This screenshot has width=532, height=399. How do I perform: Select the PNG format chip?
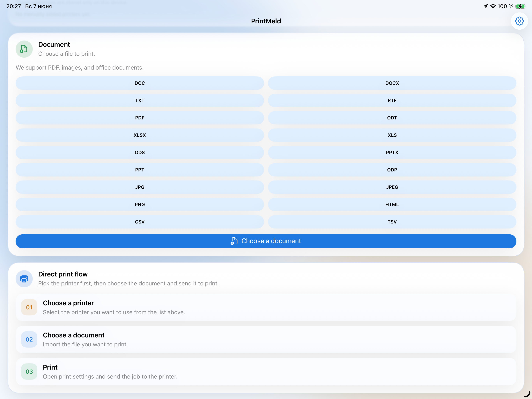(x=140, y=204)
